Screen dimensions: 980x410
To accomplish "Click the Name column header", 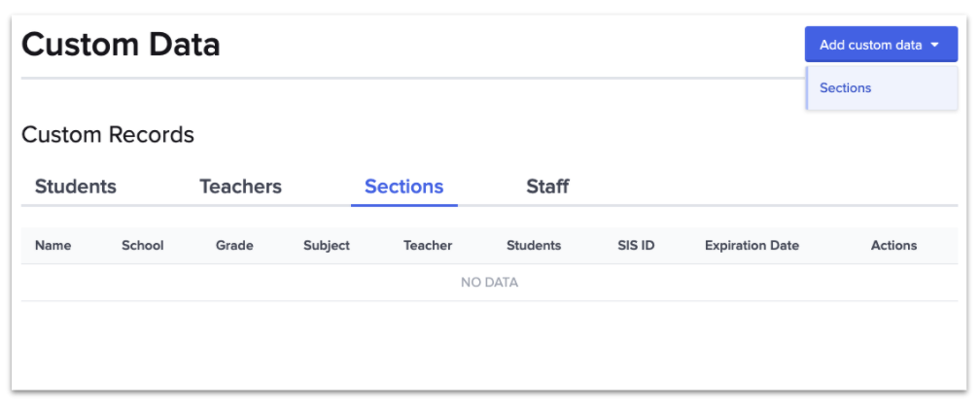I will [x=53, y=246].
